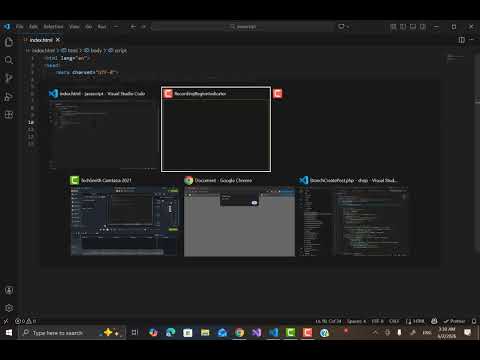Open the editor more actions menu

(x=472, y=40)
